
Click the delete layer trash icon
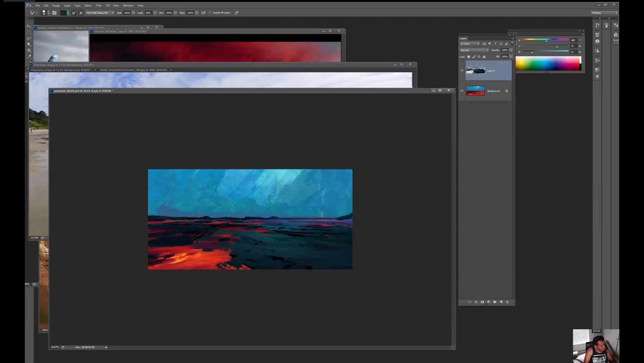coord(507,302)
